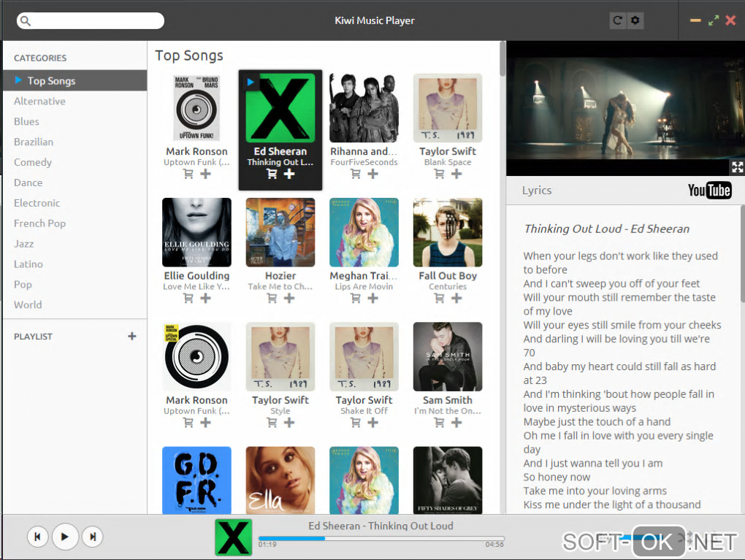This screenshot has height=560, width=745.
Task: Open Rihanna FourFiveSeconds cover art
Action: (364, 108)
